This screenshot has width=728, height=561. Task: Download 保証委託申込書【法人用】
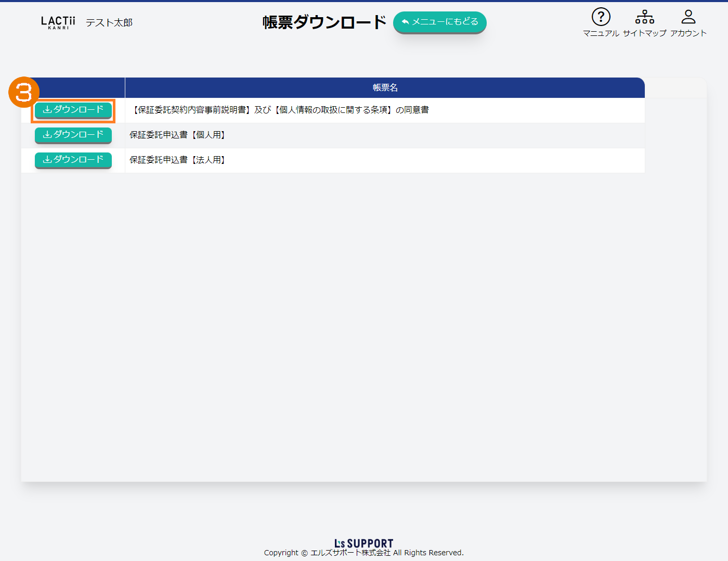(x=73, y=160)
